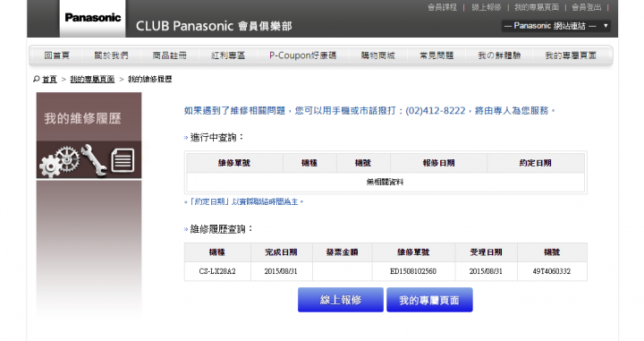644x341 pixels.
Task: Open 紅利專區 menu item
Action: 228,55
